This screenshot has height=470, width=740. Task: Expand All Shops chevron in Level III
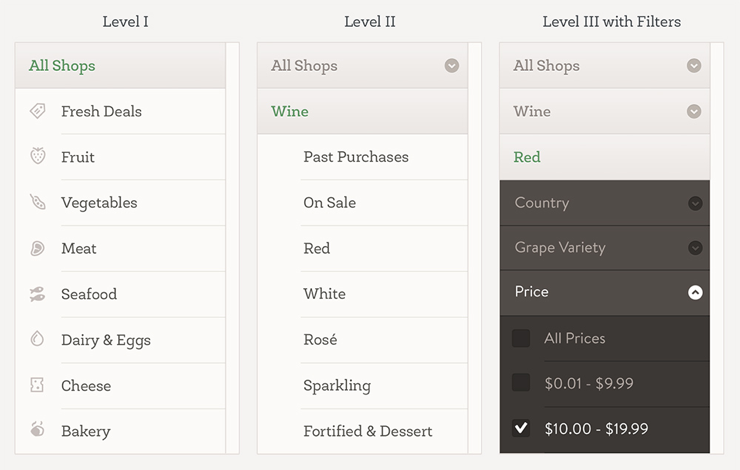(x=694, y=66)
